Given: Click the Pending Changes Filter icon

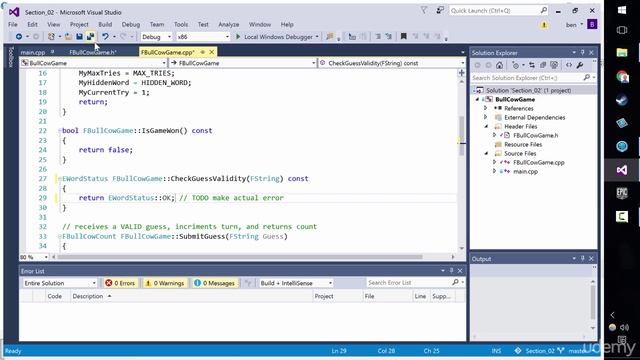Looking at the screenshot, I should tap(515, 65).
